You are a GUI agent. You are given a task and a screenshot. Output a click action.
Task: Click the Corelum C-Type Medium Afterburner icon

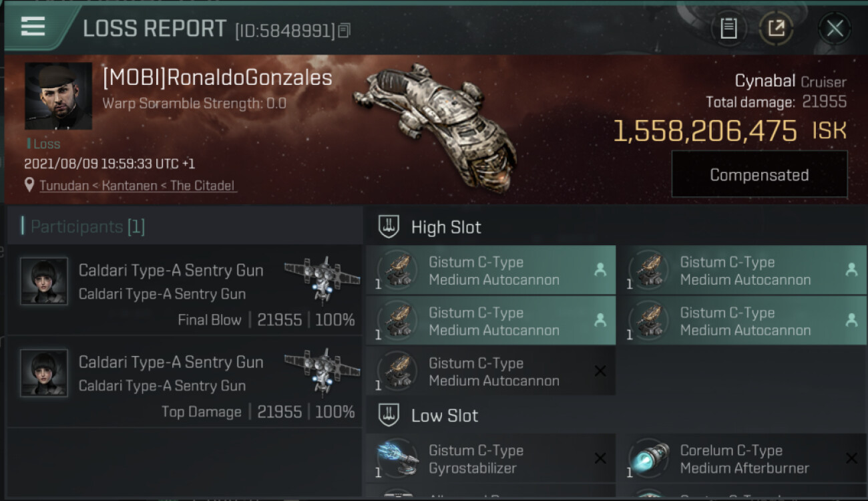pyautogui.click(x=649, y=458)
